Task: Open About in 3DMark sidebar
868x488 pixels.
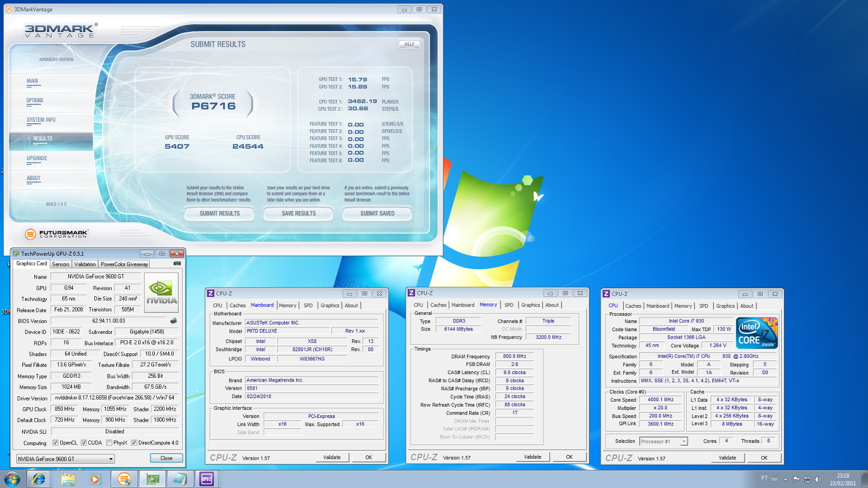Action: (x=34, y=178)
